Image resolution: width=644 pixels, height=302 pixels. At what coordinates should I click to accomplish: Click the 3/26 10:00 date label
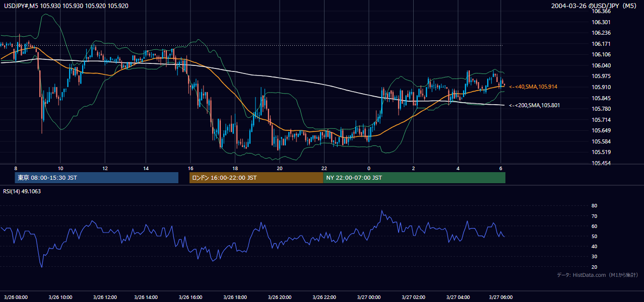point(60,297)
